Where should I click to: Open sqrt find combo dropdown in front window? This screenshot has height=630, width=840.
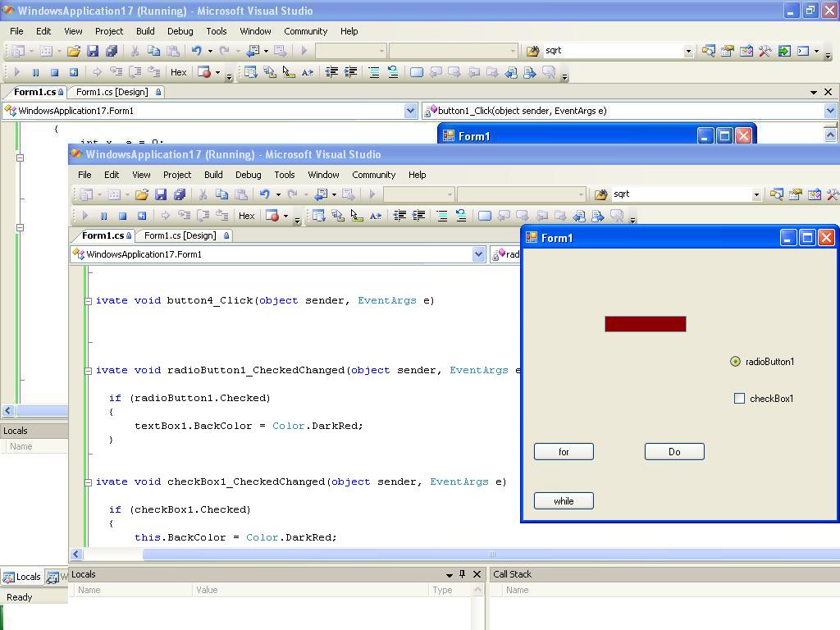coord(756,194)
